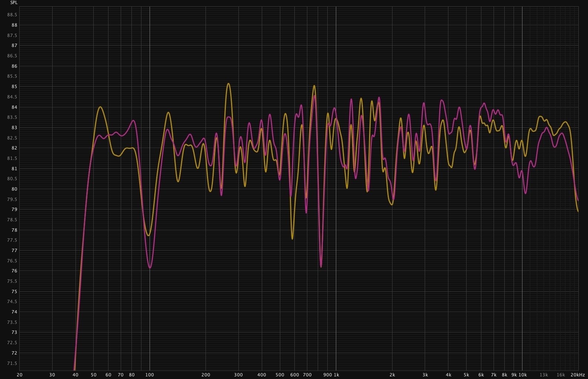Viewport: 588px width, 379px height.
Task: Select the 80.5 SPL axis value
Action: (x=12, y=179)
